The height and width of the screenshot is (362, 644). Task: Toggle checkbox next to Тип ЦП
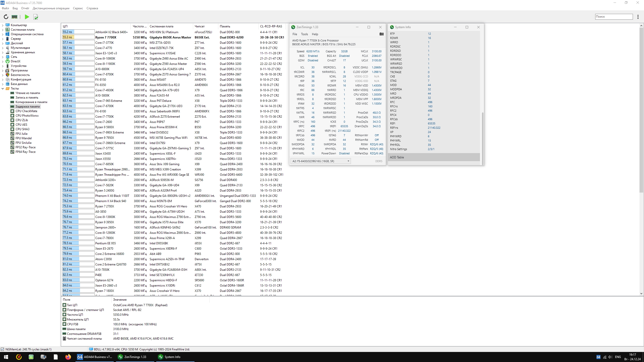(64, 305)
